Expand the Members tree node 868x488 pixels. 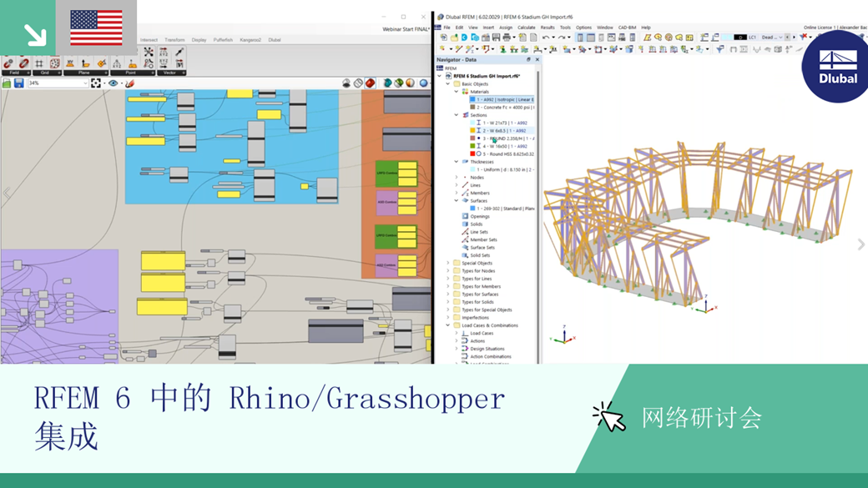pos(457,193)
